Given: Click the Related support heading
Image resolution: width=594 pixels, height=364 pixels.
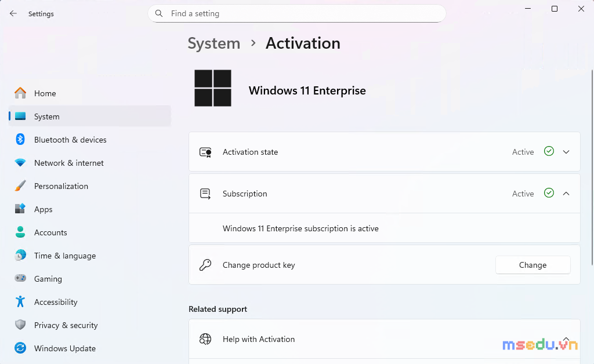Looking at the screenshot, I should tap(218, 309).
